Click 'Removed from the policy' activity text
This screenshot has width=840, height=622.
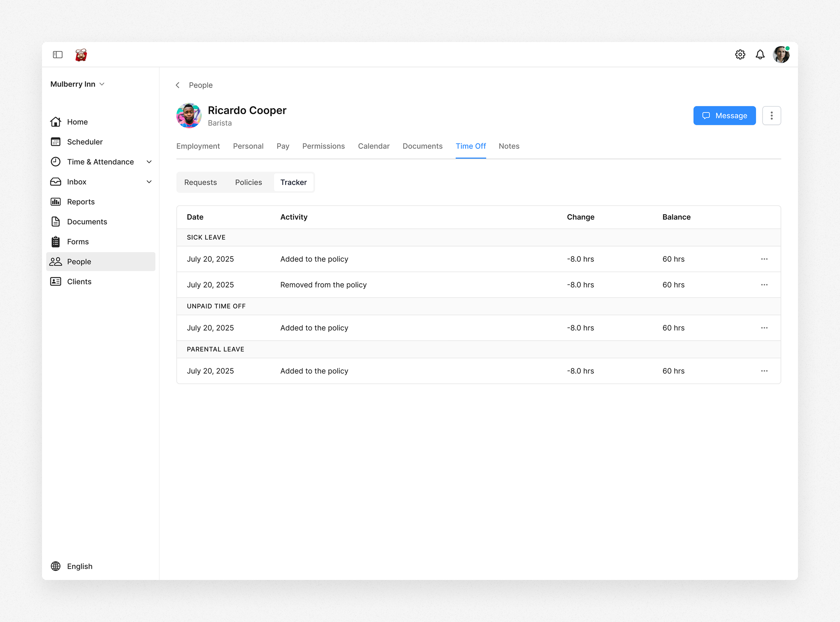(323, 285)
